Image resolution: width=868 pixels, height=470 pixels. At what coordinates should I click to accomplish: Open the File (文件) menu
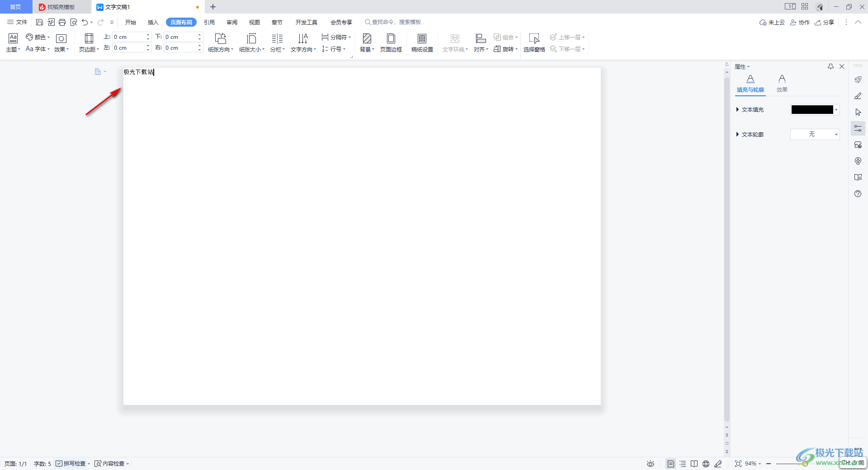click(17, 22)
